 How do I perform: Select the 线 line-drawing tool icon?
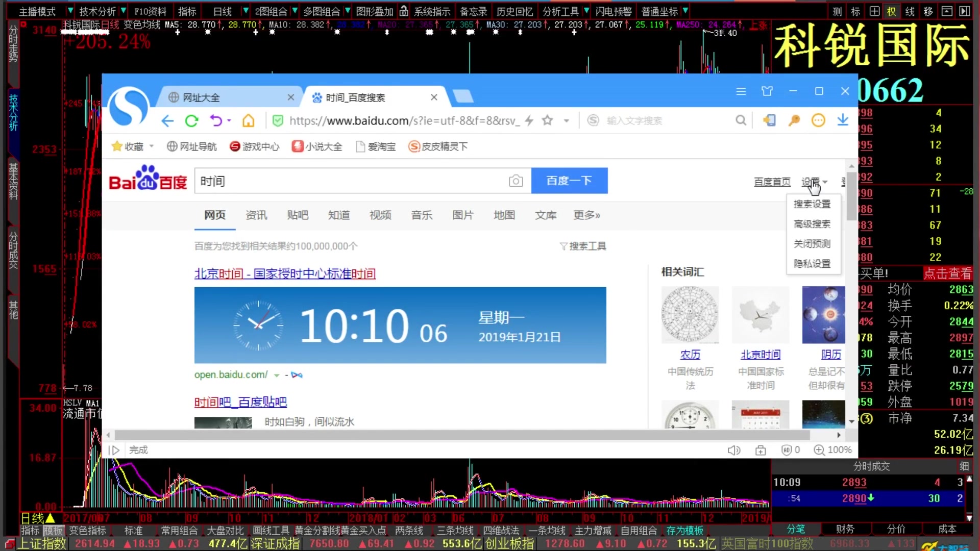[x=910, y=11]
